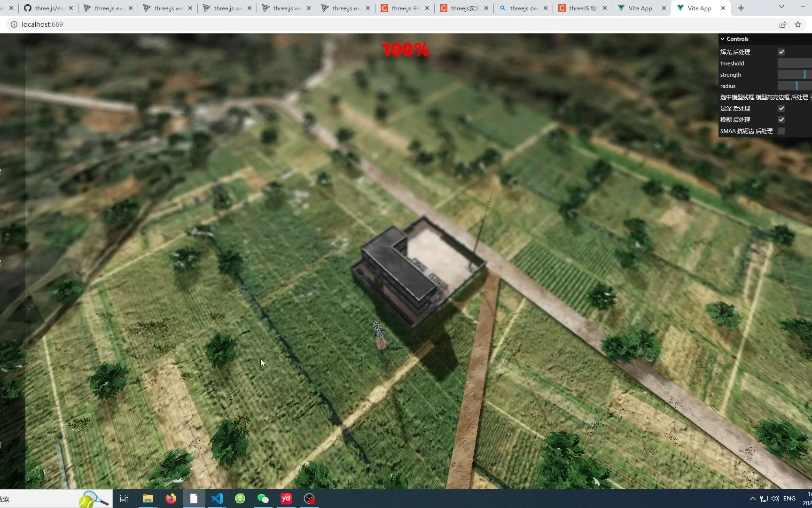This screenshot has width=812, height=508.
Task: Collapse the Controls panel
Action: tap(765, 39)
